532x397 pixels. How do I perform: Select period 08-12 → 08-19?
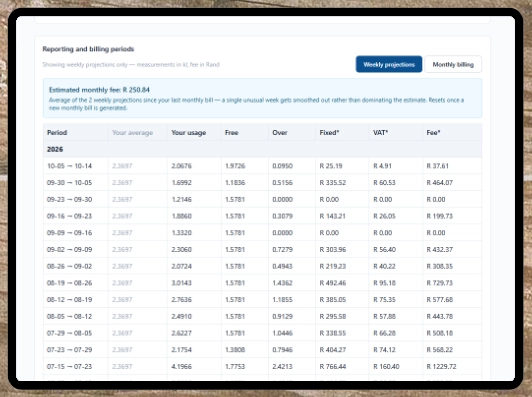(x=69, y=300)
